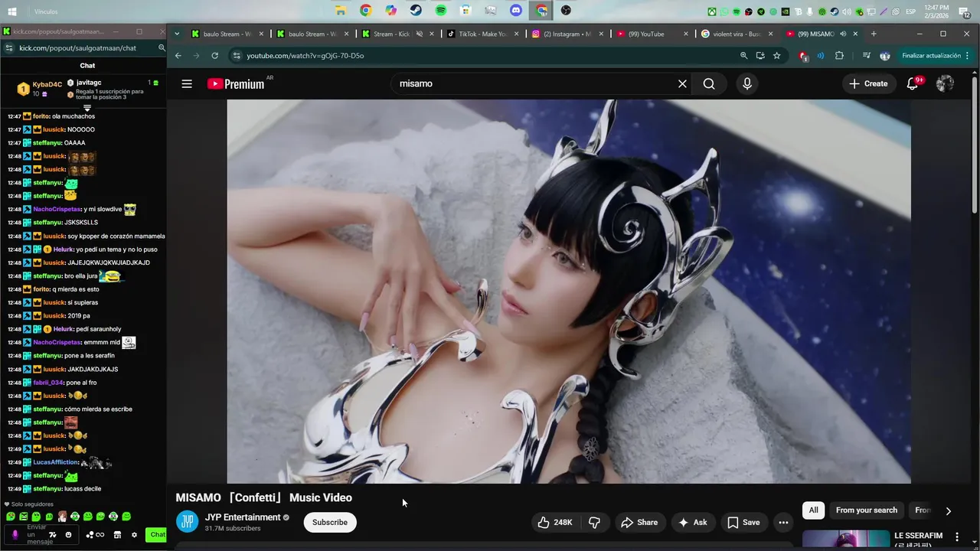The height and width of the screenshot is (551, 980).
Task: Click purple microphone icon in chat box
Action: click(15, 535)
